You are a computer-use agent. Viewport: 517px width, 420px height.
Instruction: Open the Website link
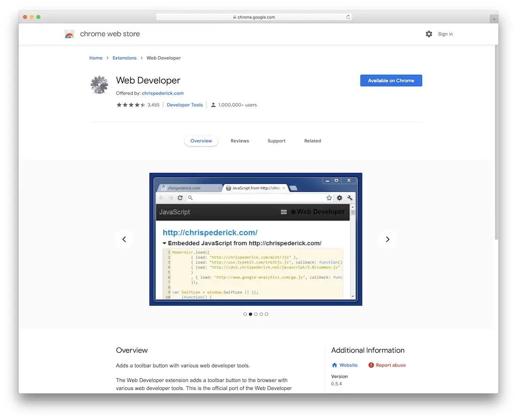tap(349, 365)
